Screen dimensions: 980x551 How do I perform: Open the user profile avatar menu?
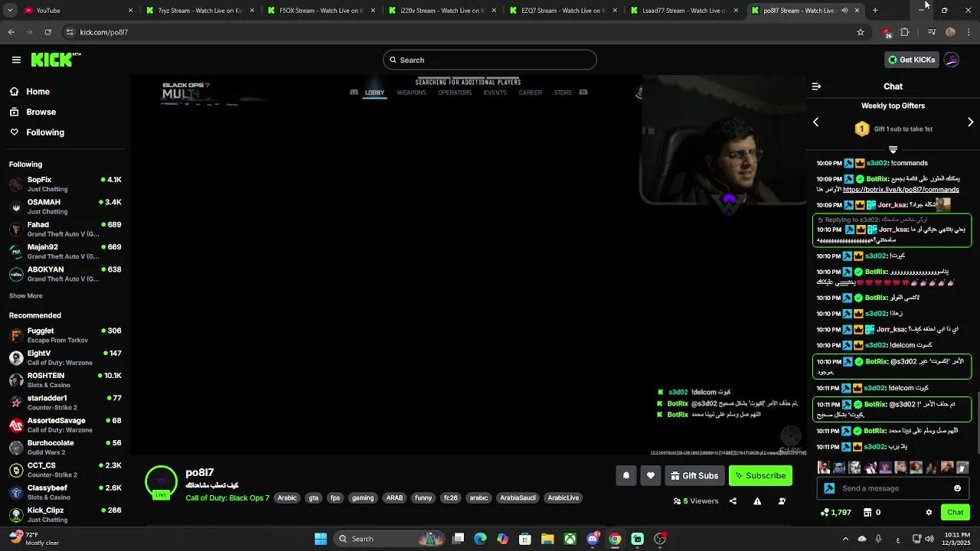(x=952, y=60)
